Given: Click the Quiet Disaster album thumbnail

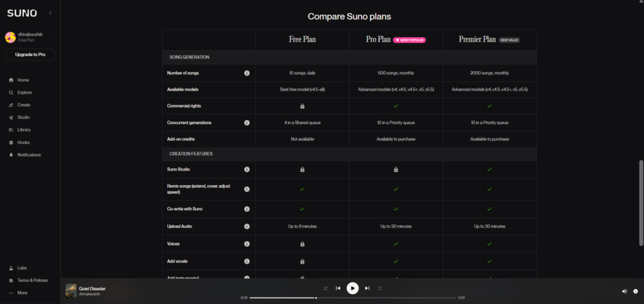Looking at the screenshot, I should tap(71, 291).
